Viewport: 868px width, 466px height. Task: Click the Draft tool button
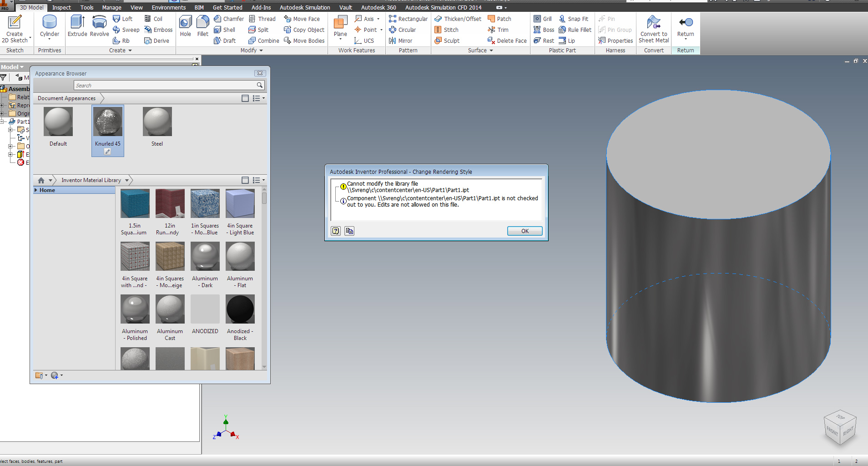coord(225,41)
